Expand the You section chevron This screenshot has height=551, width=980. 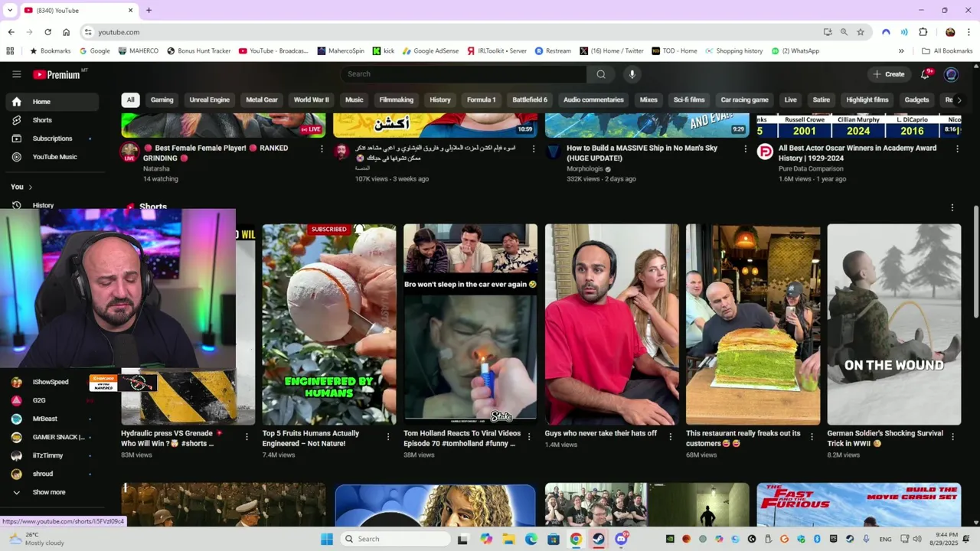tap(31, 187)
